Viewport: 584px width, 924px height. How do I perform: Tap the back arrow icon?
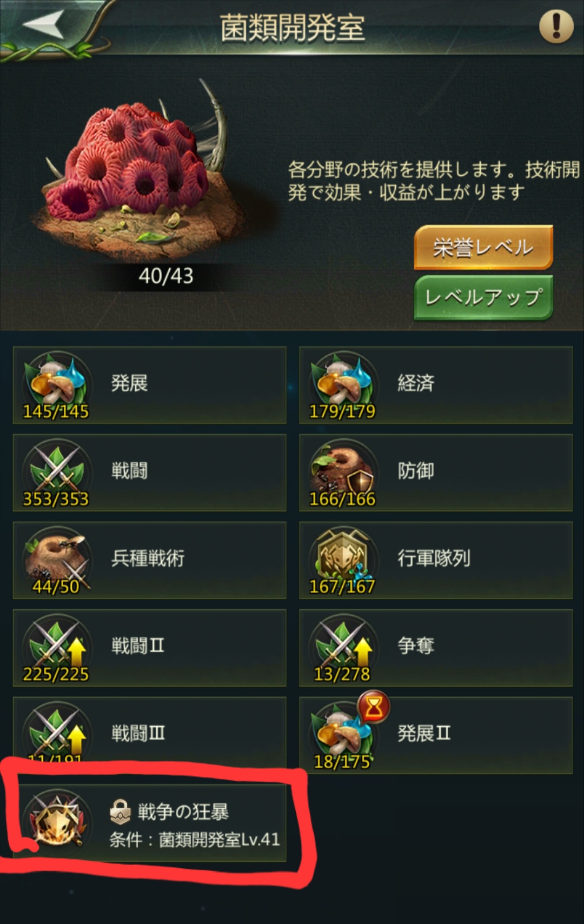click(x=44, y=24)
